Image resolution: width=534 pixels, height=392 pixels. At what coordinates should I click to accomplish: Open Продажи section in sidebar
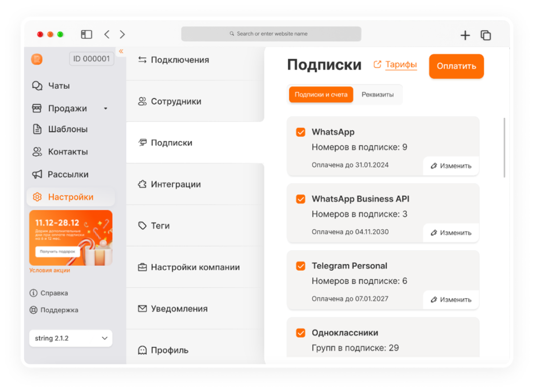(60, 109)
